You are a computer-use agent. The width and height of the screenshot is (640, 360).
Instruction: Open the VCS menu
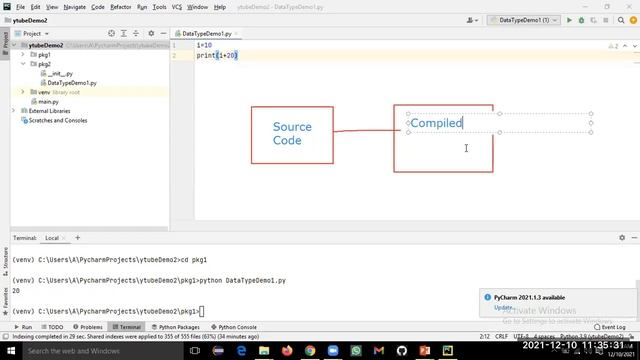pos(177,7)
